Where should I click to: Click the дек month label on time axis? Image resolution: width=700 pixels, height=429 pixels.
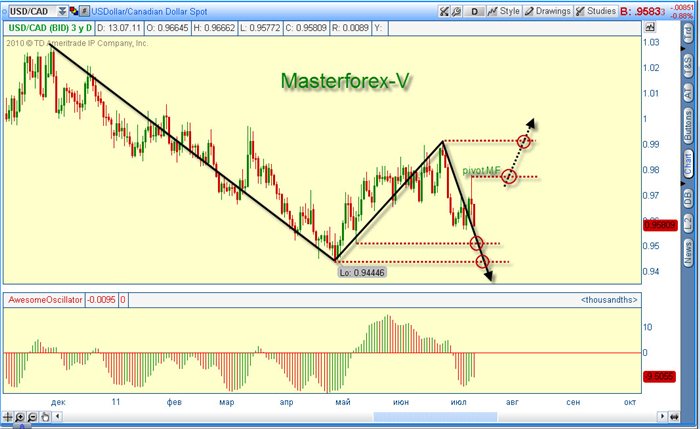click(58, 402)
